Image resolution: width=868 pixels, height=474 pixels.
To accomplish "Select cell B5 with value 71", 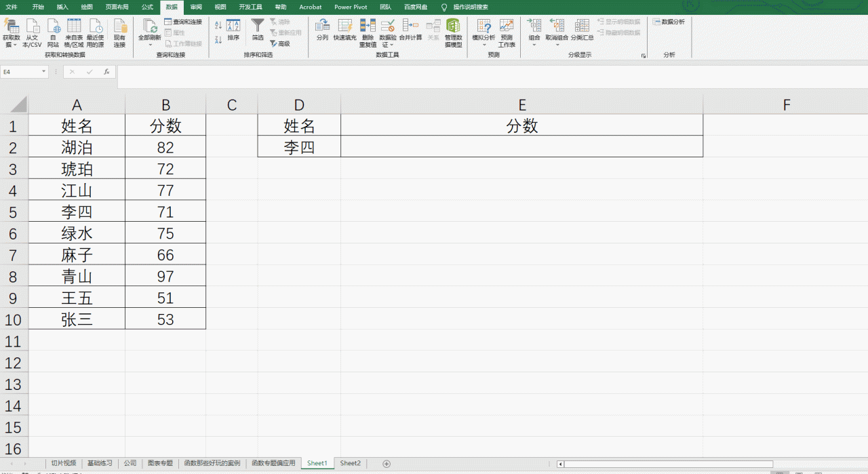I will pyautogui.click(x=165, y=212).
